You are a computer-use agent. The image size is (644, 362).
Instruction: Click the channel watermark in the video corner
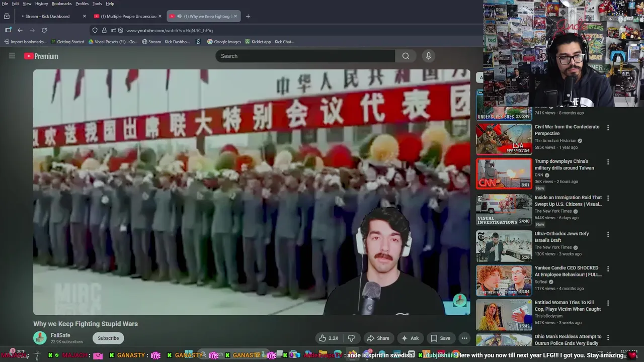459,300
